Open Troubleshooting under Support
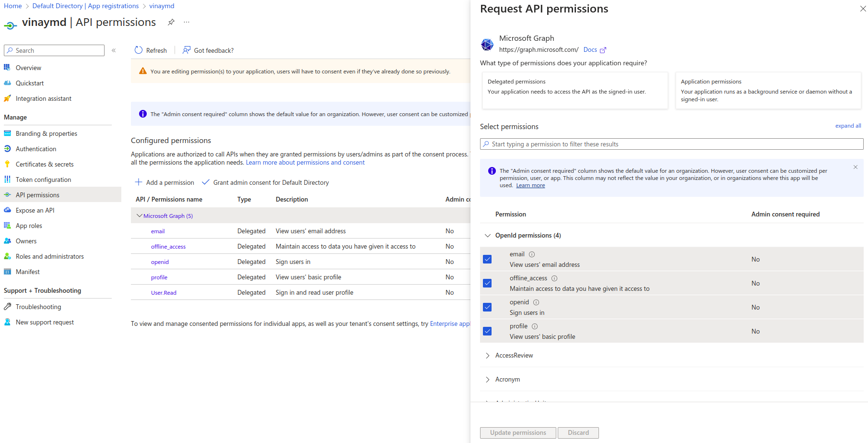Viewport: 868px width, 443px height. point(38,307)
